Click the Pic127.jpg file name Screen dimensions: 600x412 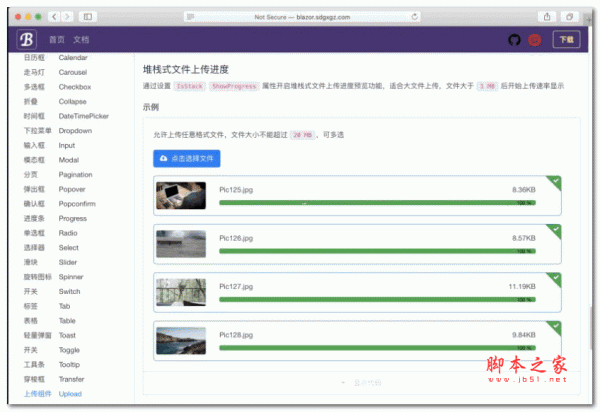pos(236,287)
